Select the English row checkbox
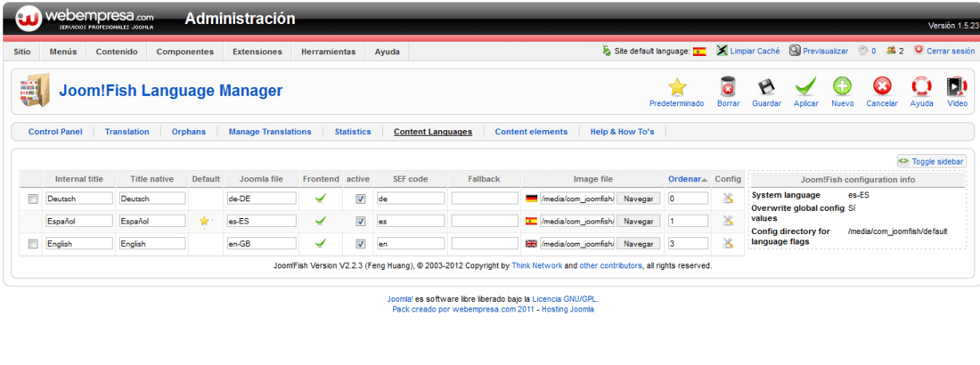980x365 pixels. (33, 244)
